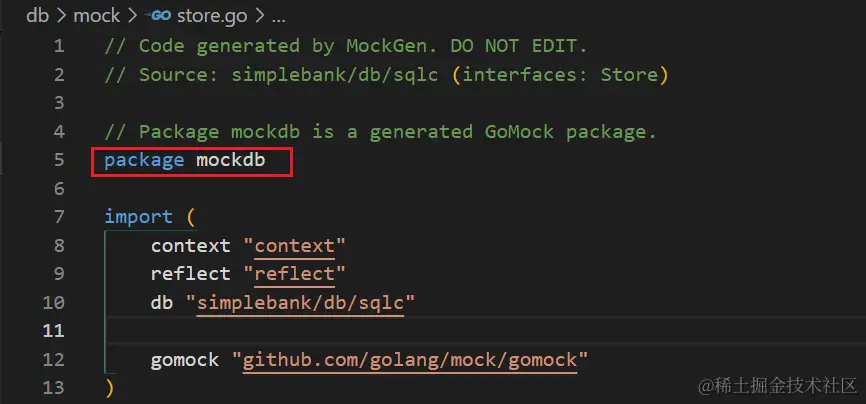
Task: Expand the breadcrumb ellipsis symbol list
Action: [x=278, y=17]
